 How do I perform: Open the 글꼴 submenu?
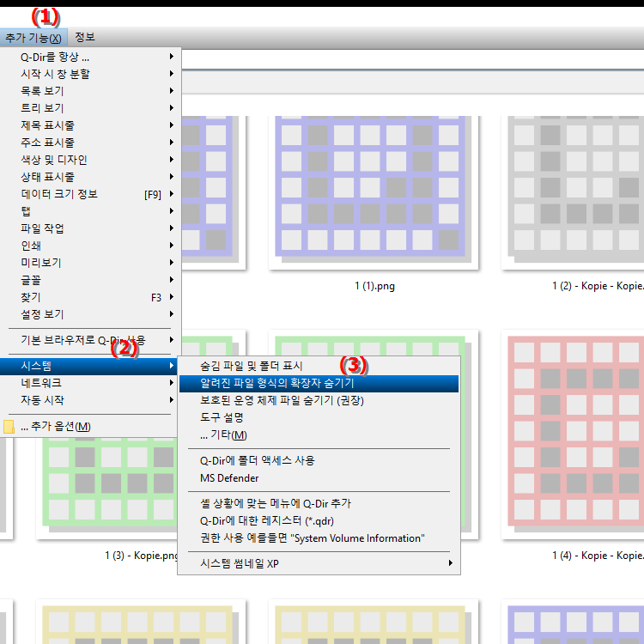90,280
